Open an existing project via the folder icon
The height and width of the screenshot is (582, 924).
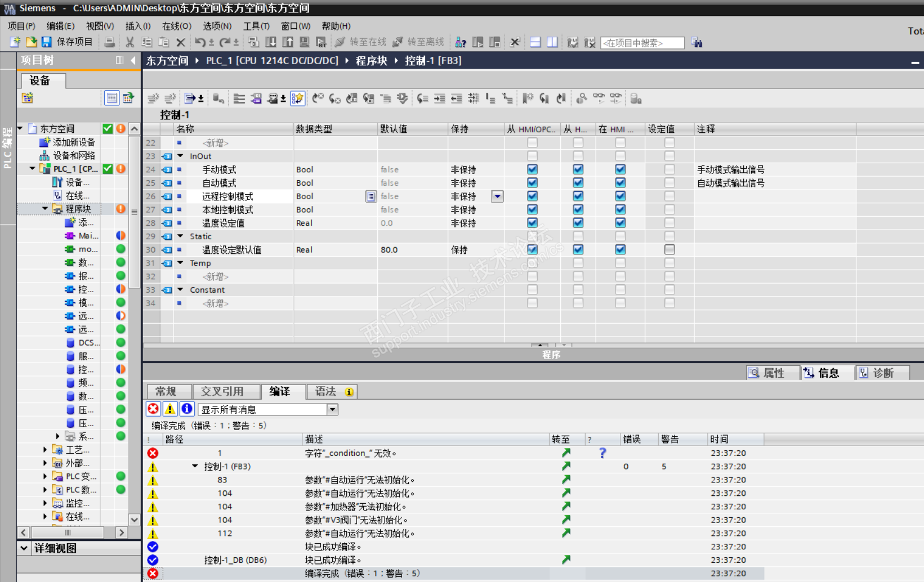coord(31,42)
